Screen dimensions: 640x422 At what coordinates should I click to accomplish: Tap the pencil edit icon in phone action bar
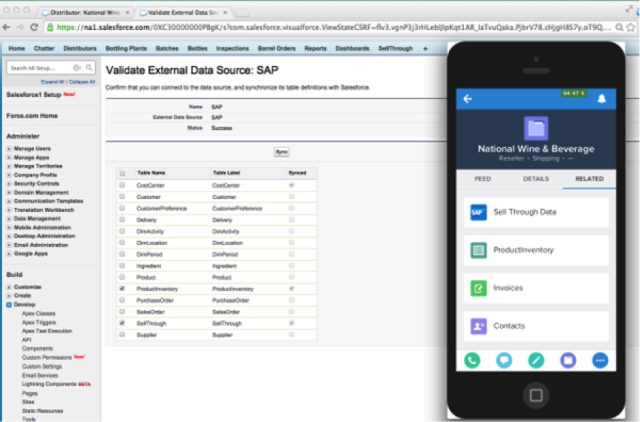[x=536, y=360]
